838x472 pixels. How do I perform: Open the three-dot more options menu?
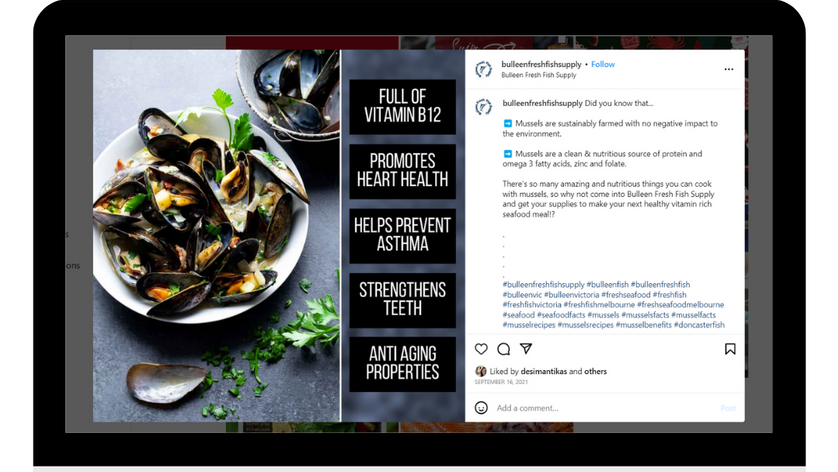click(x=728, y=69)
